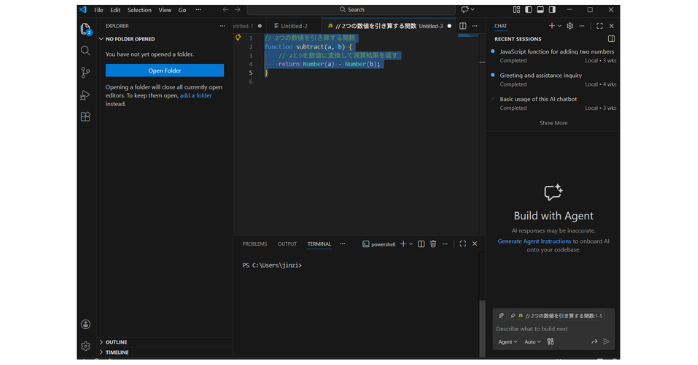This screenshot has height=365, width=698.
Task: Kill terminal with the trash icon
Action: [433, 244]
